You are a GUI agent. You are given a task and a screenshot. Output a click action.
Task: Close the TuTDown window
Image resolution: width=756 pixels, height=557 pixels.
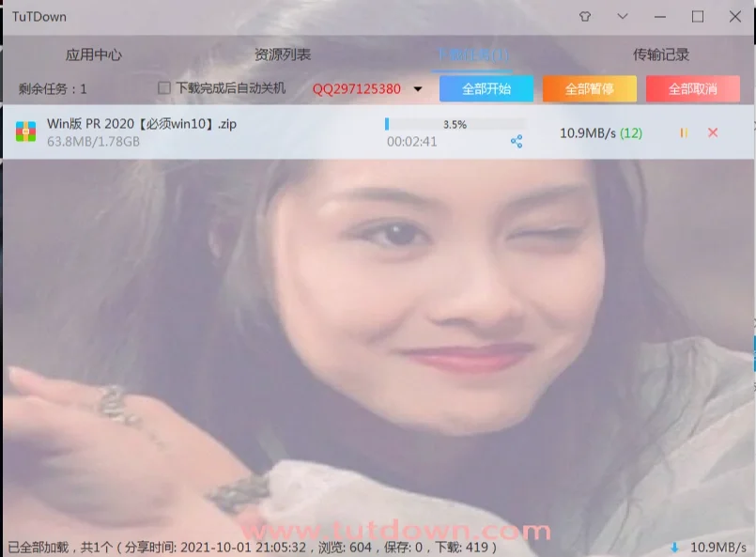(x=734, y=17)
